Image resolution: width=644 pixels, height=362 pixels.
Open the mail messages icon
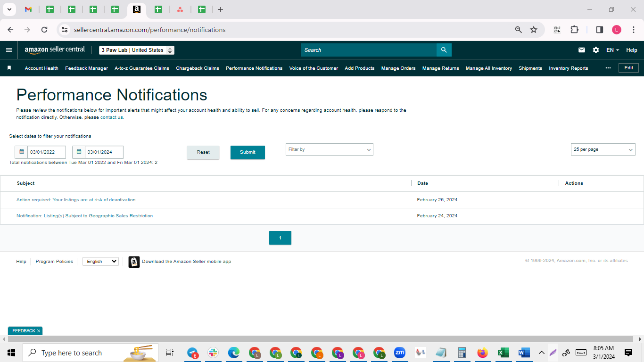point(582,50)
